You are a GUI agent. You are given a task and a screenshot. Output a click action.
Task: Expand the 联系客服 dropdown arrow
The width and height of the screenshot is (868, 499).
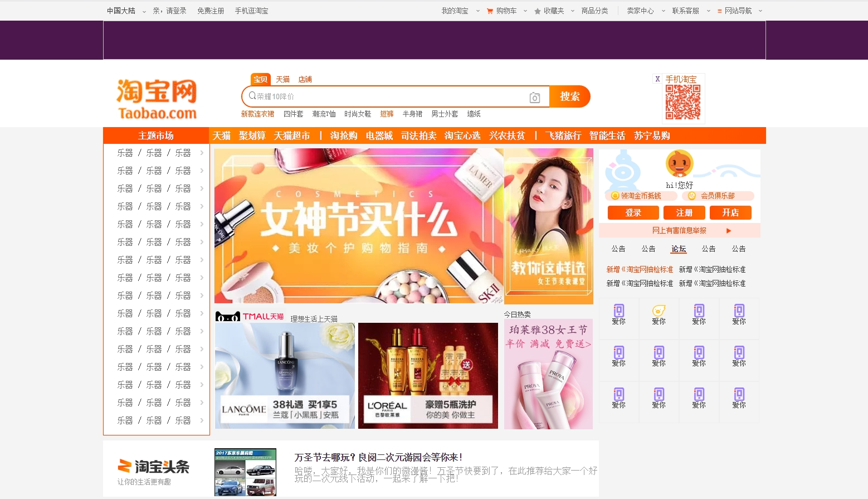click(x=709, y=11)
